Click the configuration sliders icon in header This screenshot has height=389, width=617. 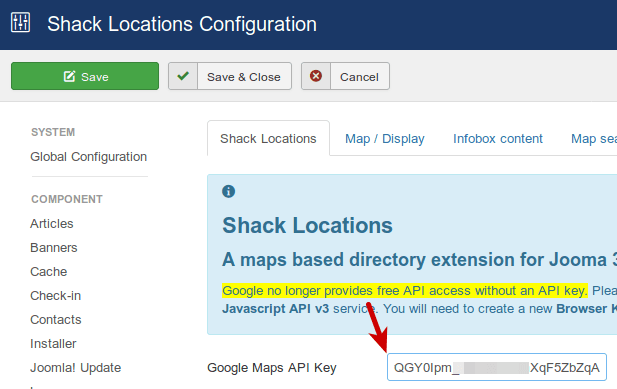(x=20, y=22)
